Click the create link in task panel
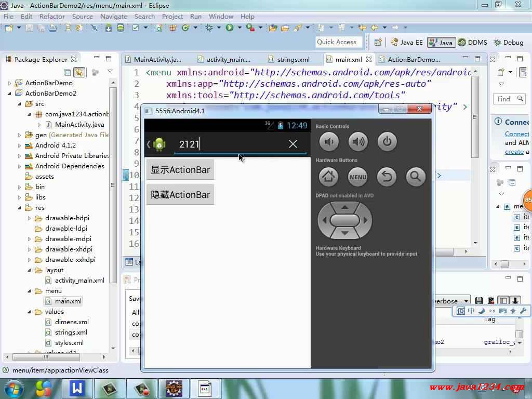 coord(514,152)
